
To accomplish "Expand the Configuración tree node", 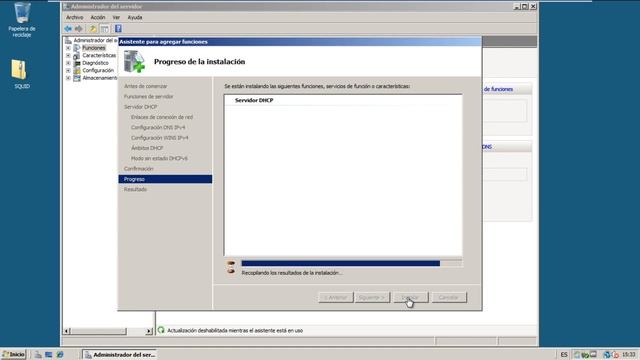I will coord(68,71).
